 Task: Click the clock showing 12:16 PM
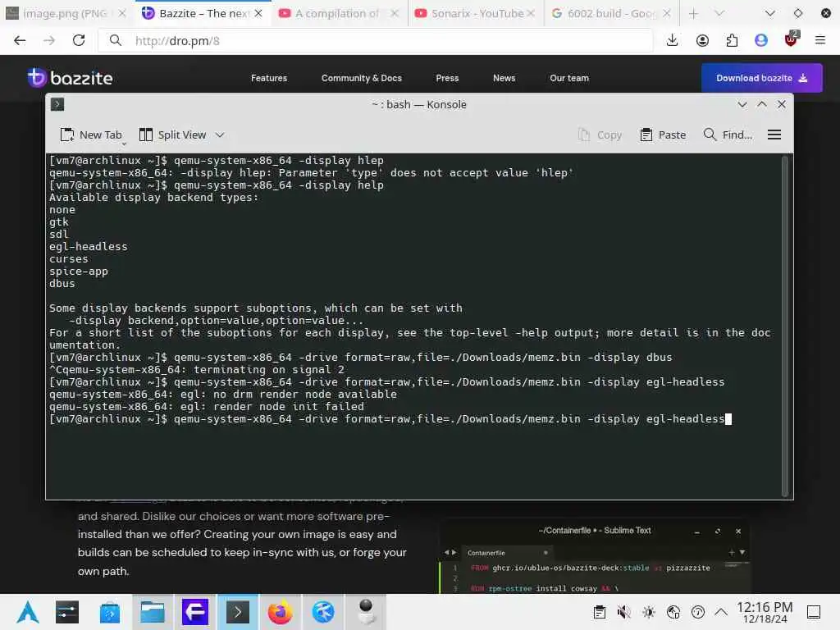click(x=765, y=612)
